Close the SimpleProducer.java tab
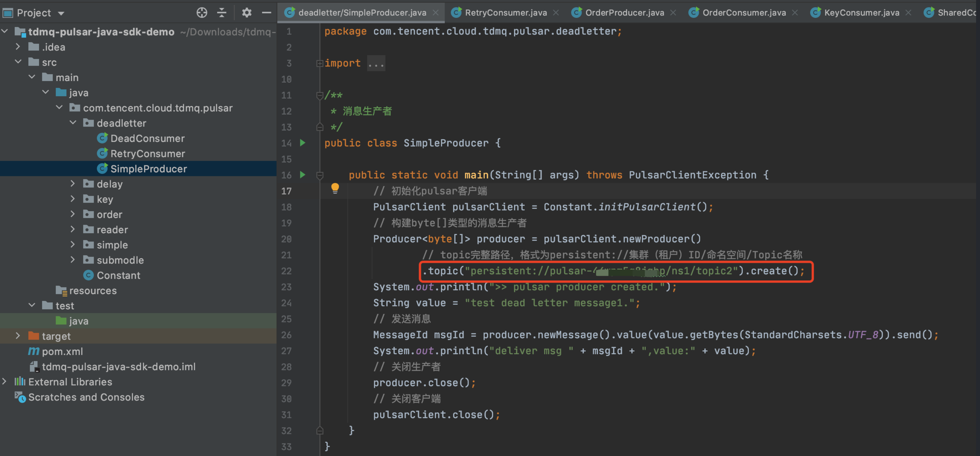The width and height of the screenshot is (980, 456). tap(436, 13)
